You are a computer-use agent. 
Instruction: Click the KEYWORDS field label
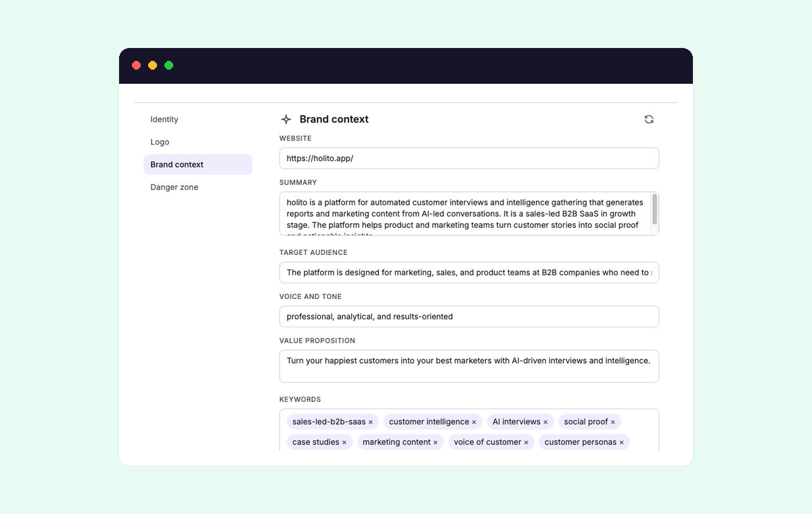pos(300,400)
